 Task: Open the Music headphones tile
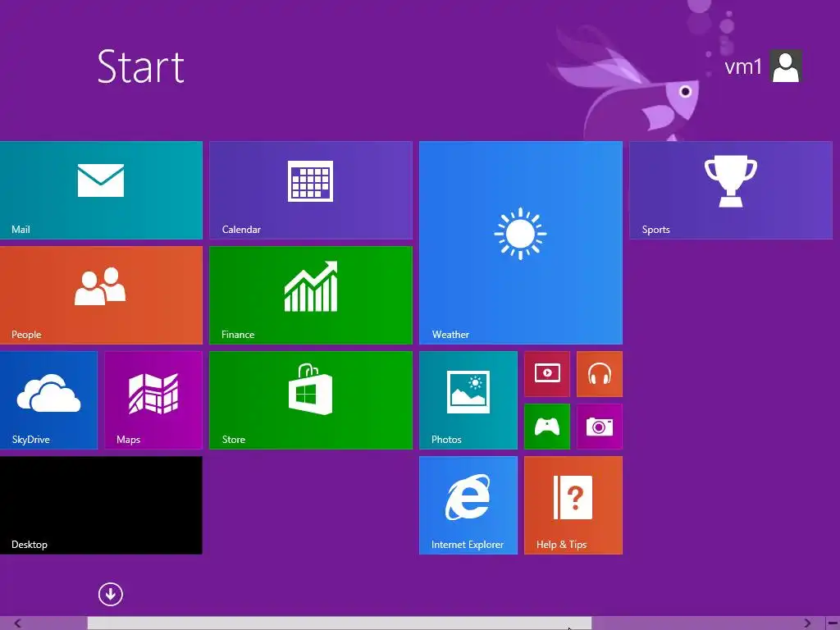(x=600, y=374)
